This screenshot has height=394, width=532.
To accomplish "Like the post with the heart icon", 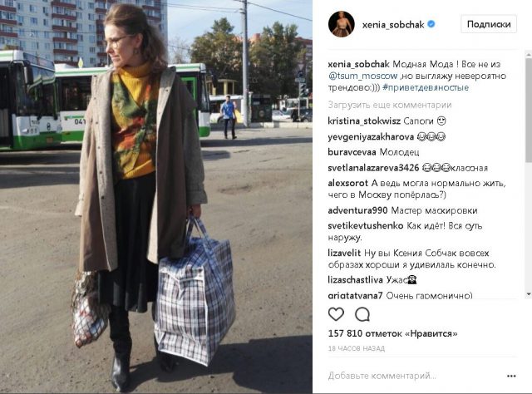I will 336,314.
